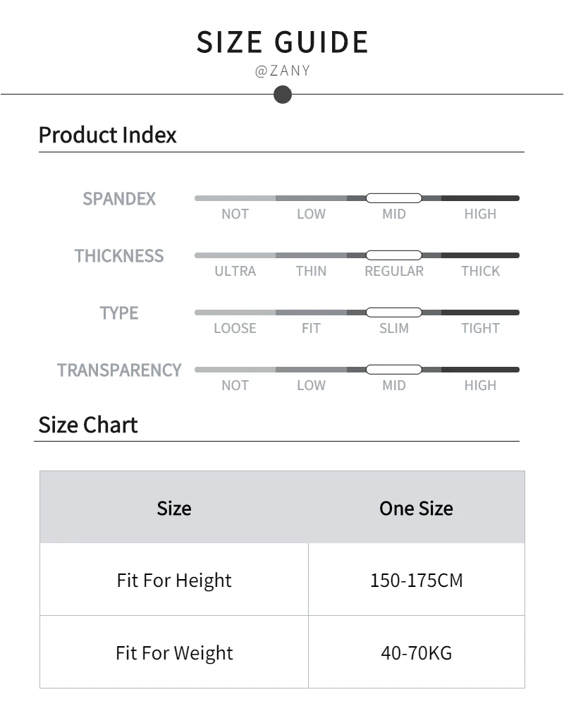
Task: Click the Type slider white handle
Action: pyautogui.click(x=393, y=313)
